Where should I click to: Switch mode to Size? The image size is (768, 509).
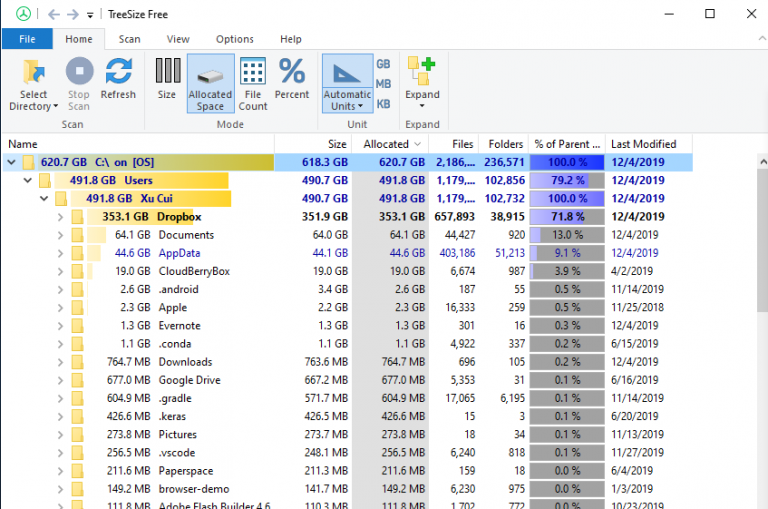(167, 78)
